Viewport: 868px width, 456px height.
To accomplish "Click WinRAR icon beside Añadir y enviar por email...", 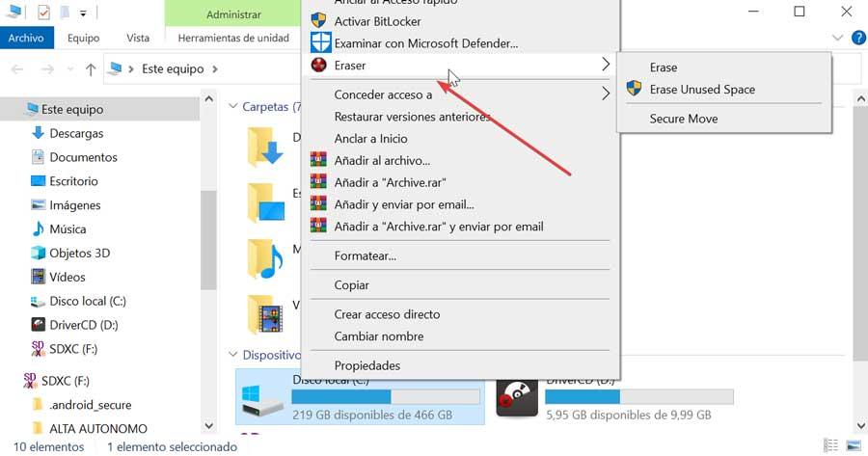I will pyautogui.click(x=318, y=204).
